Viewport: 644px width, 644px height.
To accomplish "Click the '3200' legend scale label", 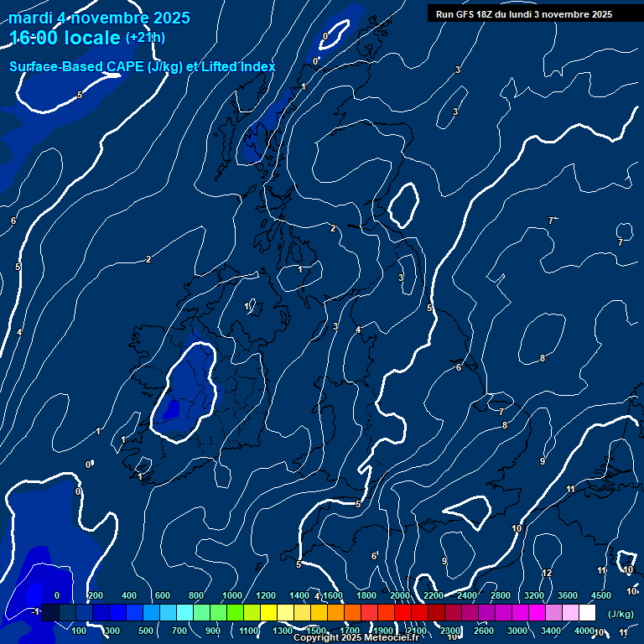I will point(534,595).
